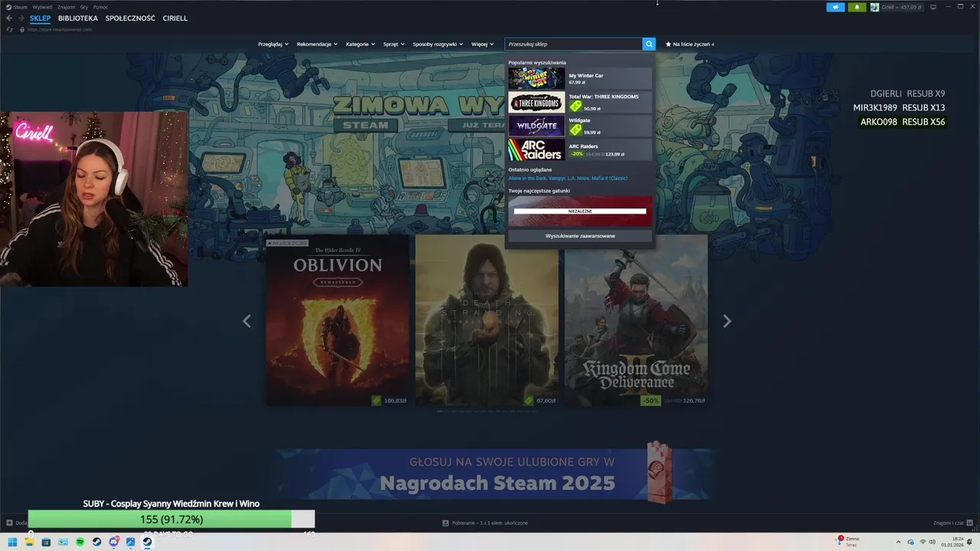Select Wildgate search suggestion
The width and height of the screenshot is (980, 551).
[580, 126]
